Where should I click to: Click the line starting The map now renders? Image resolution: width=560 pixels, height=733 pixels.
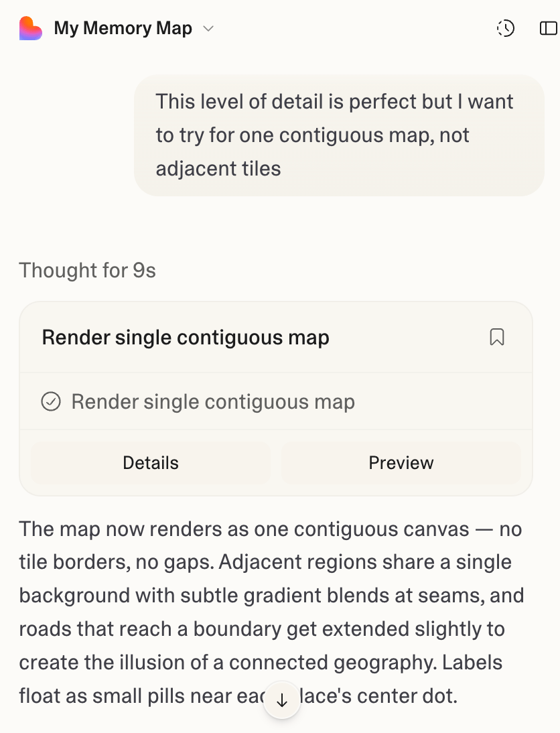click(x=269, y=529)
